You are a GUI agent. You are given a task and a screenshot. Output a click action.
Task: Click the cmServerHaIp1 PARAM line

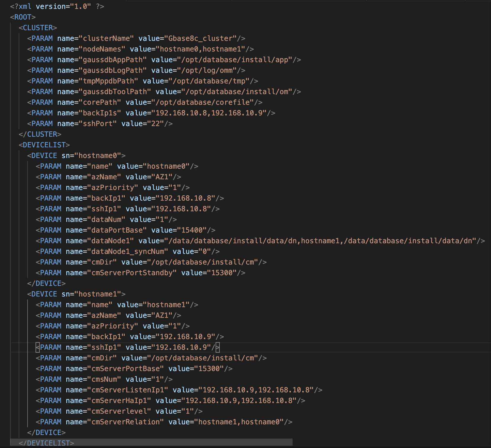[171, 401]
